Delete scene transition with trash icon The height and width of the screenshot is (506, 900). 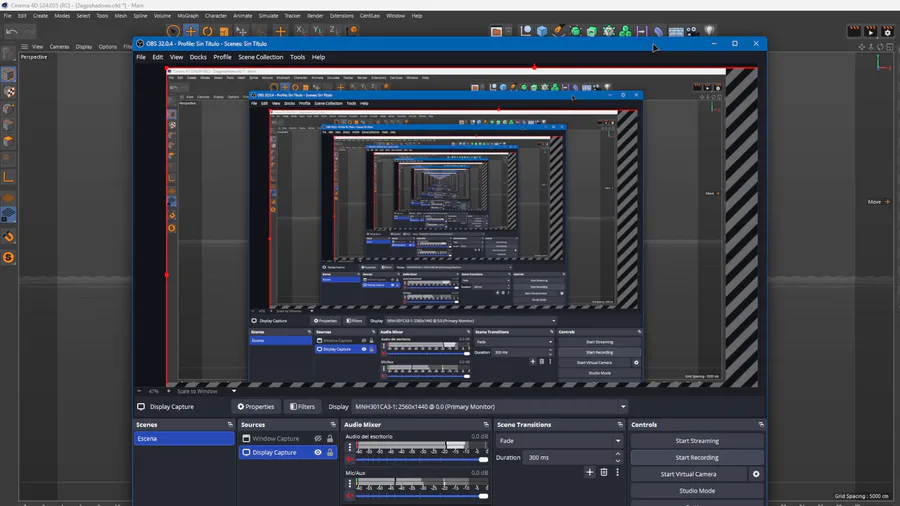(x=604, y=472)
